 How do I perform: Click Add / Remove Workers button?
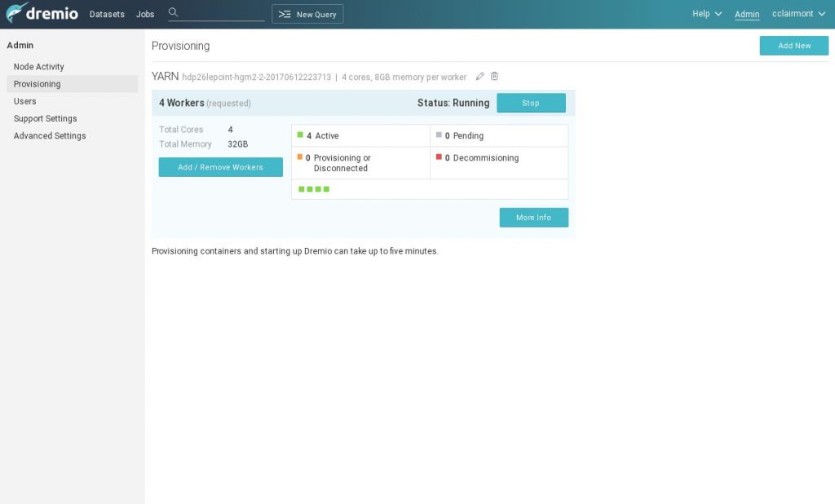(x=220, y=167)
